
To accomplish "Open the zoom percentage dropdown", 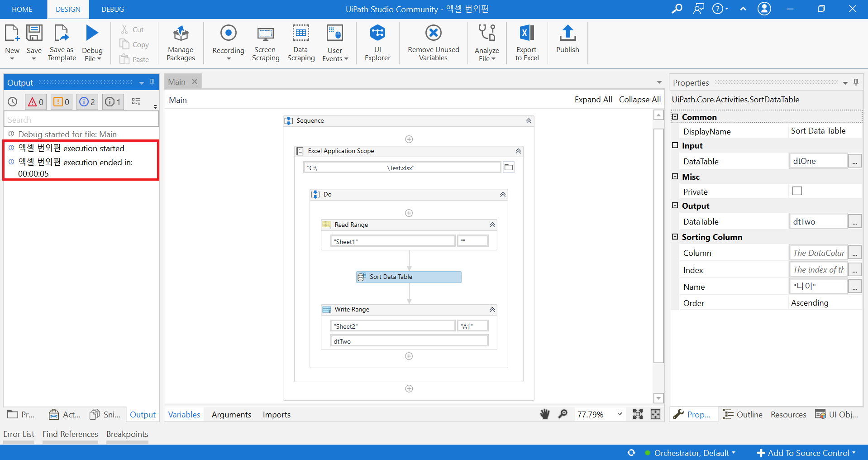I will pos(620,414).
